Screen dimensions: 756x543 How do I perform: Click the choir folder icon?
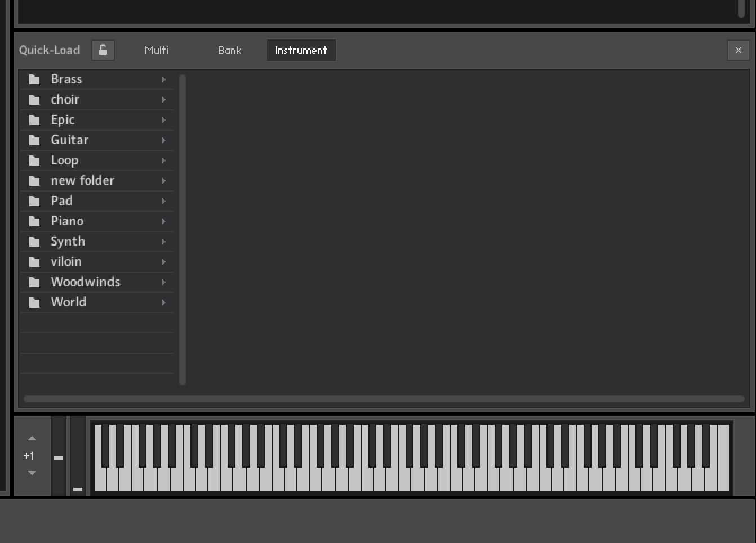pyautogui.click(x=33, y=99)
